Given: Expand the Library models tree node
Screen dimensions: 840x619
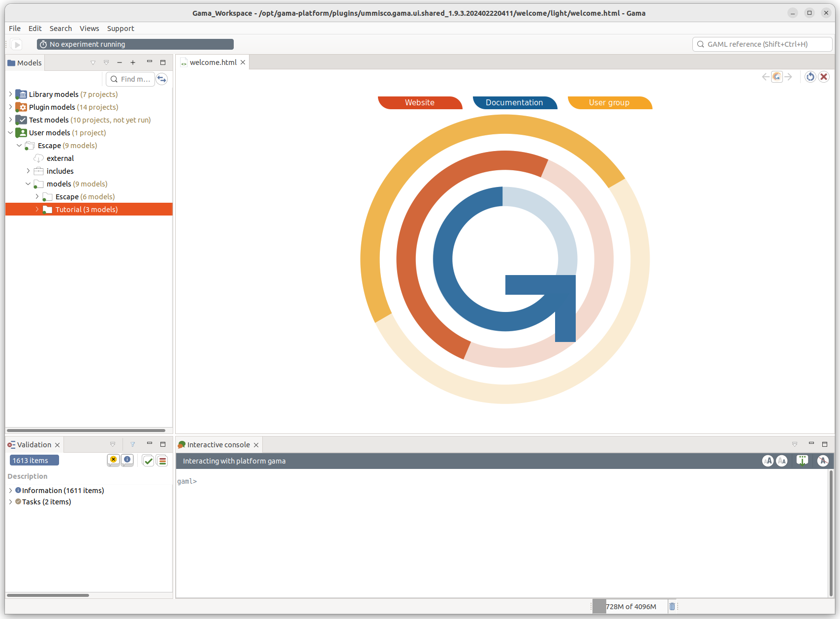Looking at the screenshot, I should click(x=10, y=94).
